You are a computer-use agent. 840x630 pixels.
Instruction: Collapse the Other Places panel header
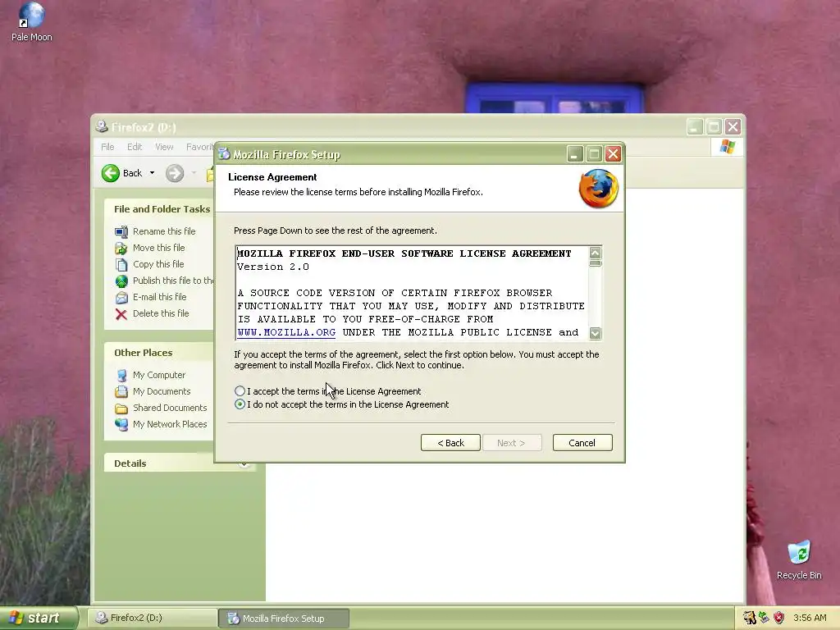159,353
